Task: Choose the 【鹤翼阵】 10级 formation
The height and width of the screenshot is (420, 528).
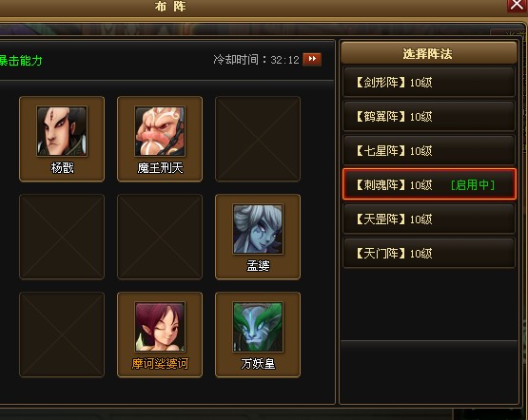Action: [x=429, y=116]
